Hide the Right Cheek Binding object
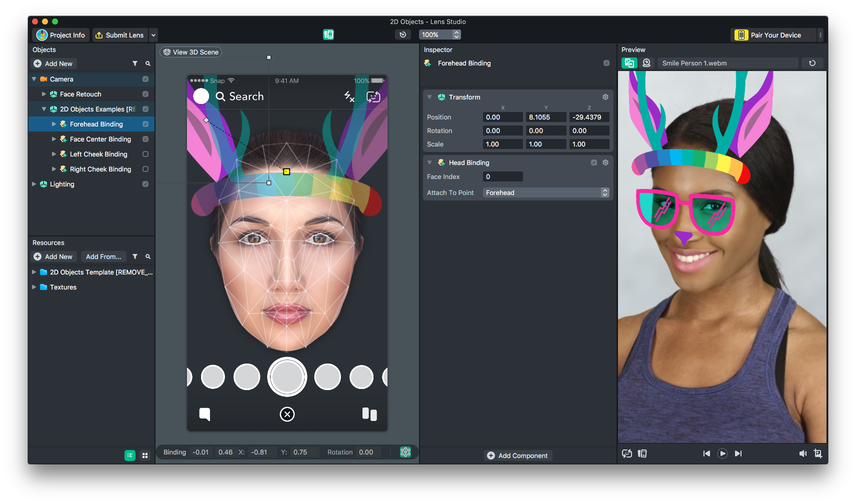Screen dimensions: 856x504 (145, 169)
